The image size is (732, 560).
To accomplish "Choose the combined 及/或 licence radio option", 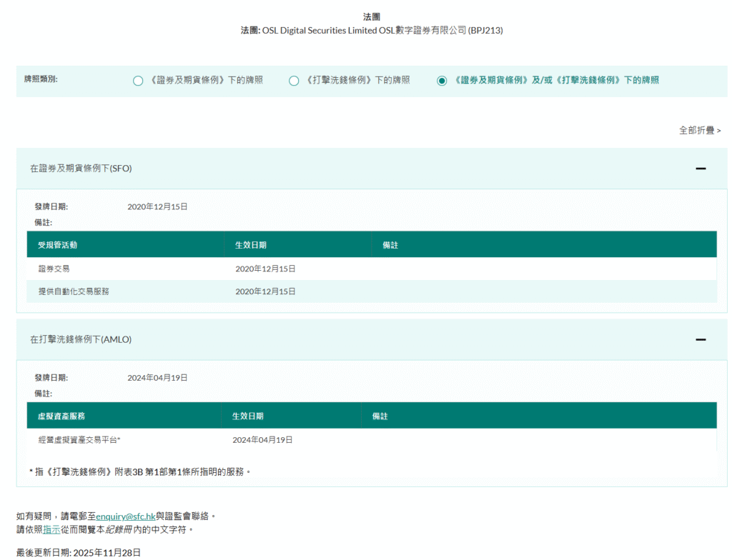I will point(442,81).
